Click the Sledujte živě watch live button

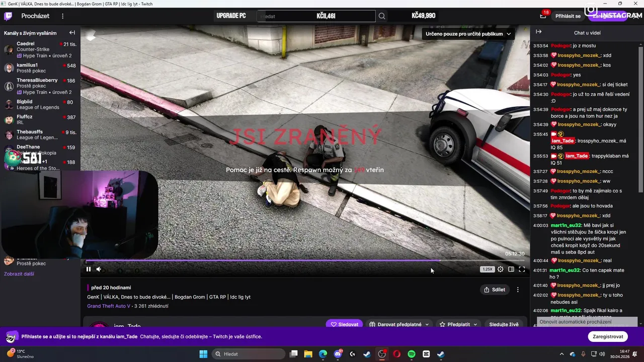click(x=504, y=324)
